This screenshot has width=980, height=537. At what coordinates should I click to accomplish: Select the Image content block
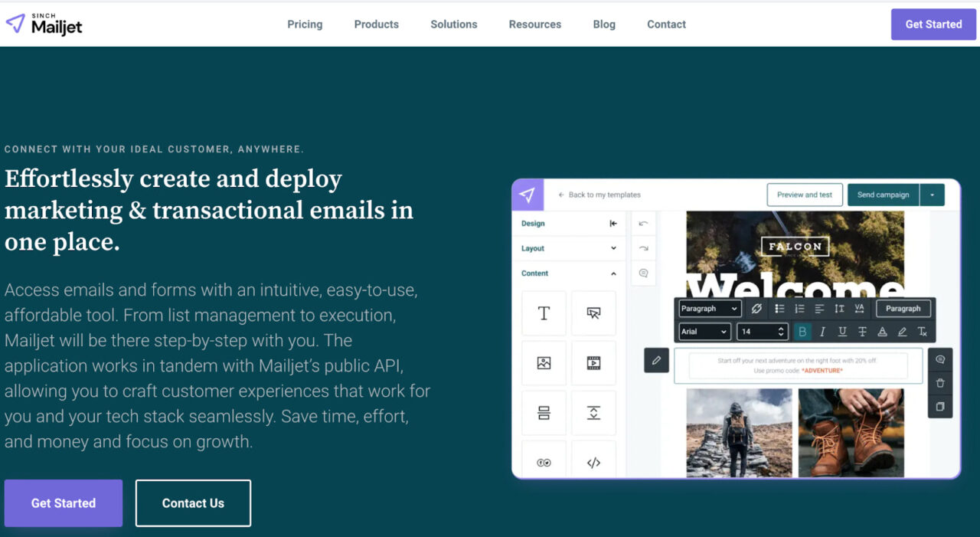[x=544, y=363]
